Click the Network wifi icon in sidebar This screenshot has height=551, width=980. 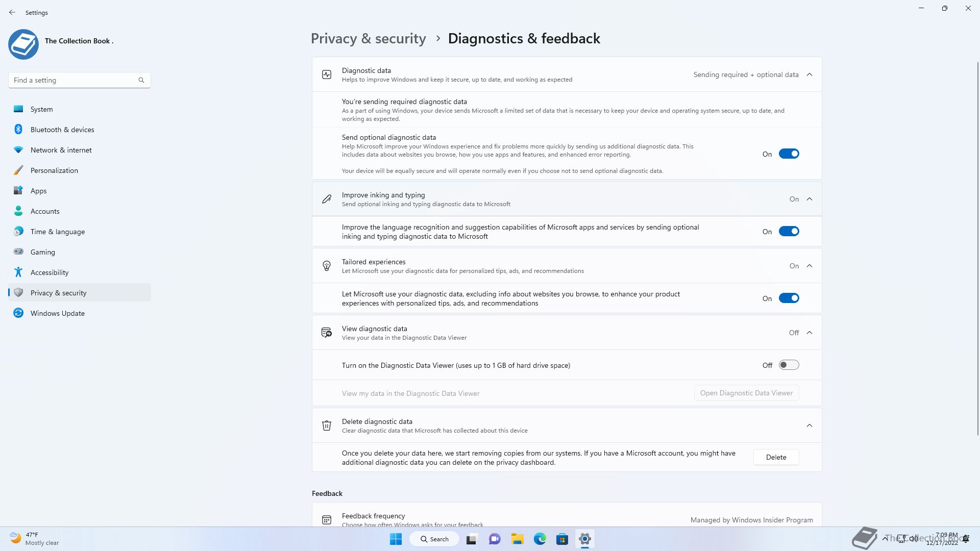(x=18, y=149)
